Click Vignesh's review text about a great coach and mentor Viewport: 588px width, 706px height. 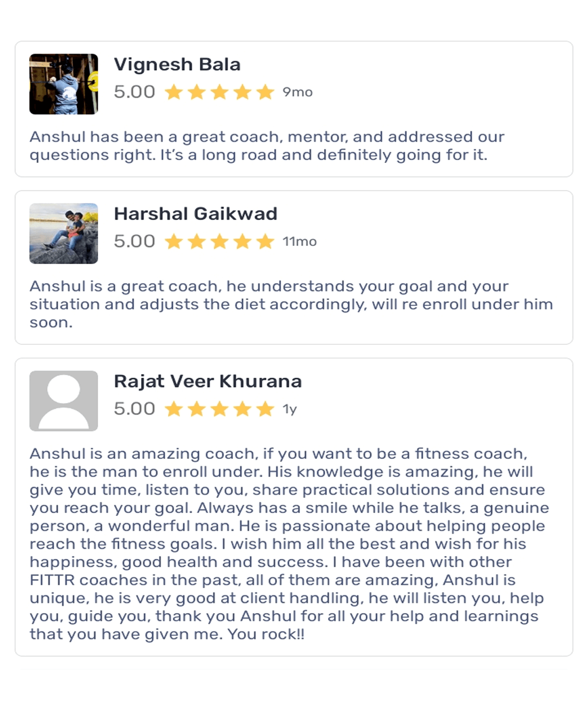point(267,146)
